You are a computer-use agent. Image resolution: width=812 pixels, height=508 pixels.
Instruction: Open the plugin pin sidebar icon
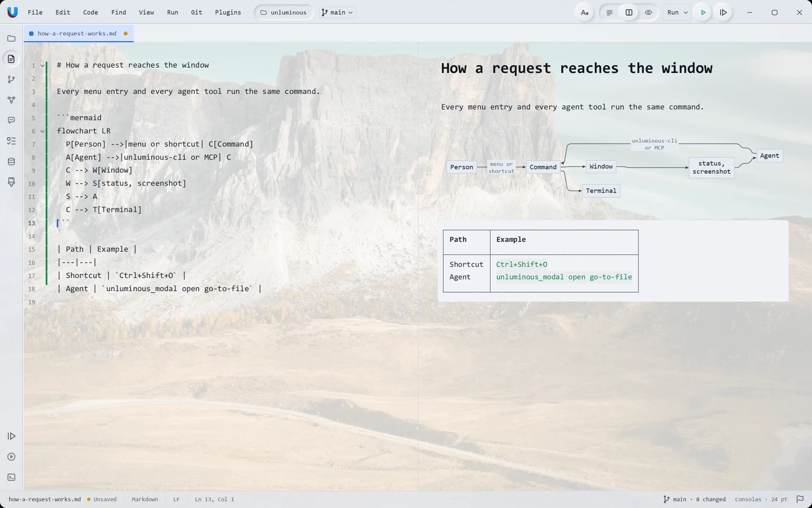pyautogui.click(x=11, y=182)
